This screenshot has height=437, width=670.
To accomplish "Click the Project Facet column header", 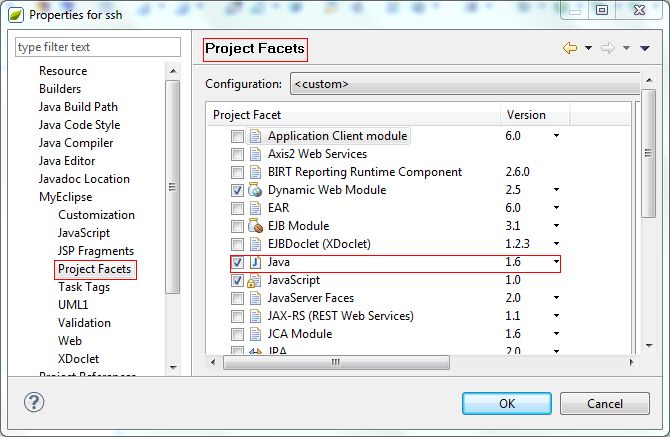I will 353,115.
